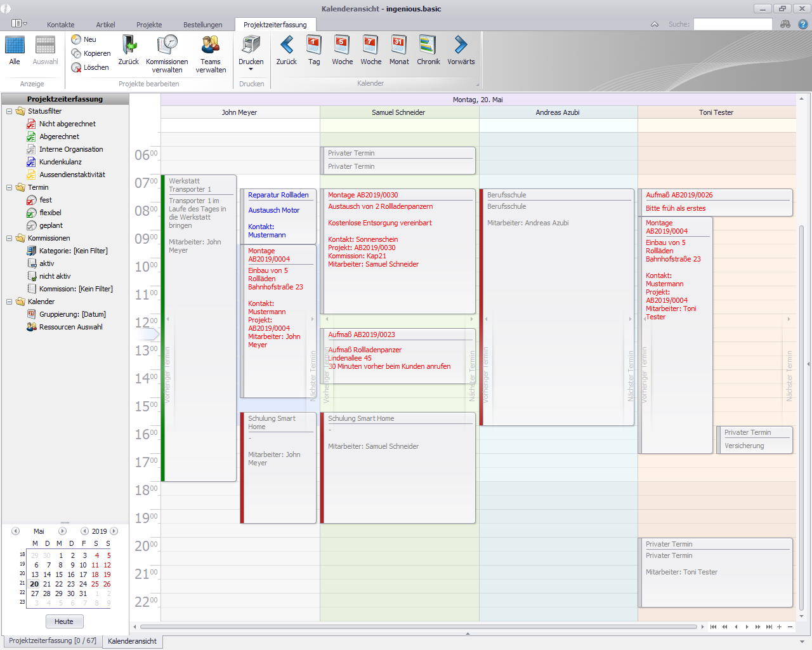The width and height of the screenshot is (812, 650).
Task: Click the Heute button
Action: coord(64,621)
